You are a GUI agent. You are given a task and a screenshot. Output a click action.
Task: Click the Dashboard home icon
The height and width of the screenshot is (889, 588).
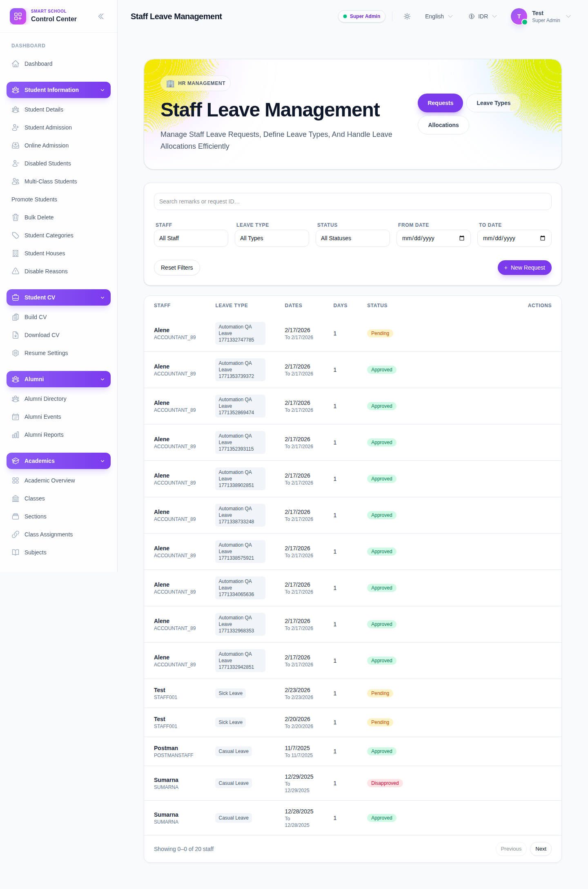(16, 64)
